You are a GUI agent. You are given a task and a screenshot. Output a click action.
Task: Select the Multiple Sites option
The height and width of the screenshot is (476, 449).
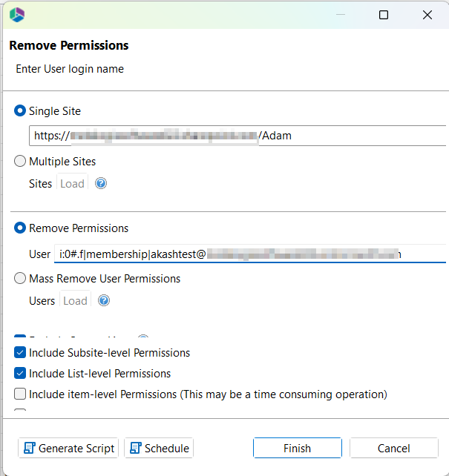(20, 161)
